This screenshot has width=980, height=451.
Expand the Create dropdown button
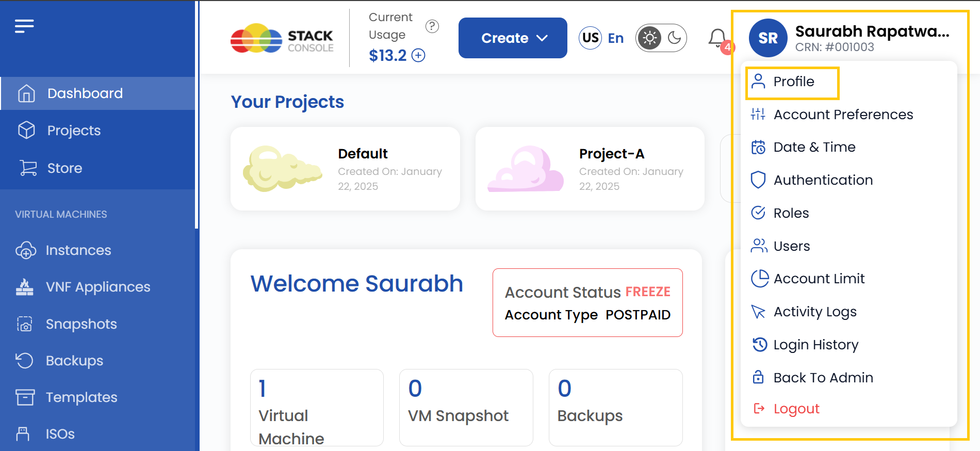[513, 38]
